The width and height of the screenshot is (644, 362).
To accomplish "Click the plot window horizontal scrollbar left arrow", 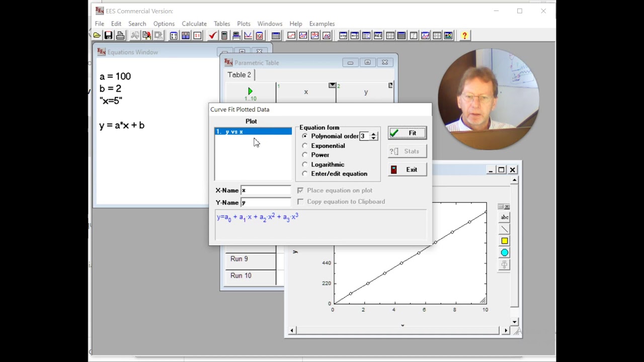I will pyautogui.click(x=292, y=330).
